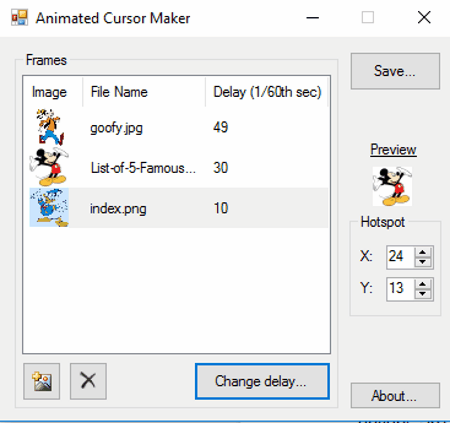Decrease the Hotspot X value

pos(423,262)
